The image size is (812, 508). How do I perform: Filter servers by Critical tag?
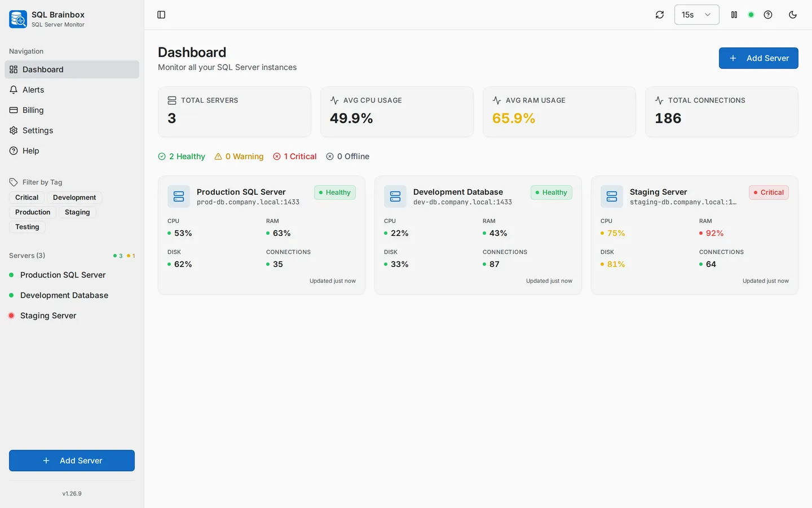click(x=27, y=198)
